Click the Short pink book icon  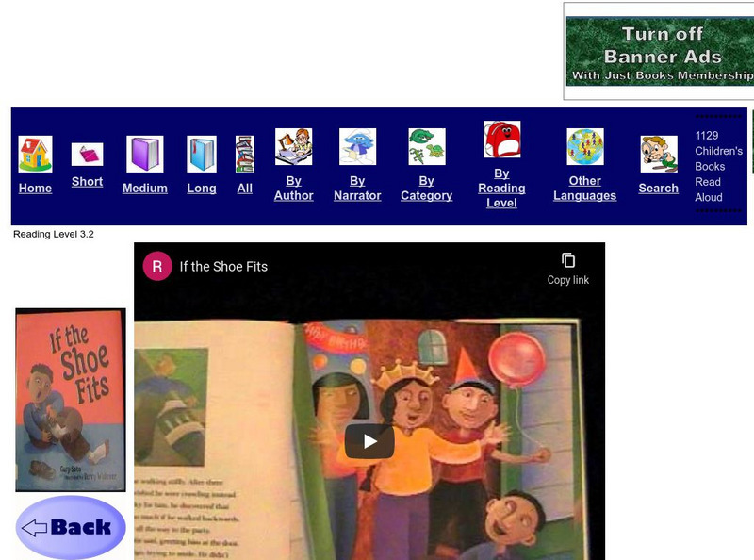[87, 155]
